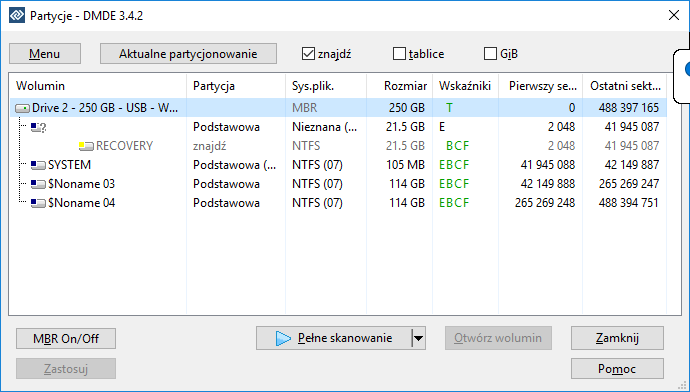The width and height of the screenshot is (690, 392).
Task: Click the Nieznana file system cell
Action: (x=324, y=127)
